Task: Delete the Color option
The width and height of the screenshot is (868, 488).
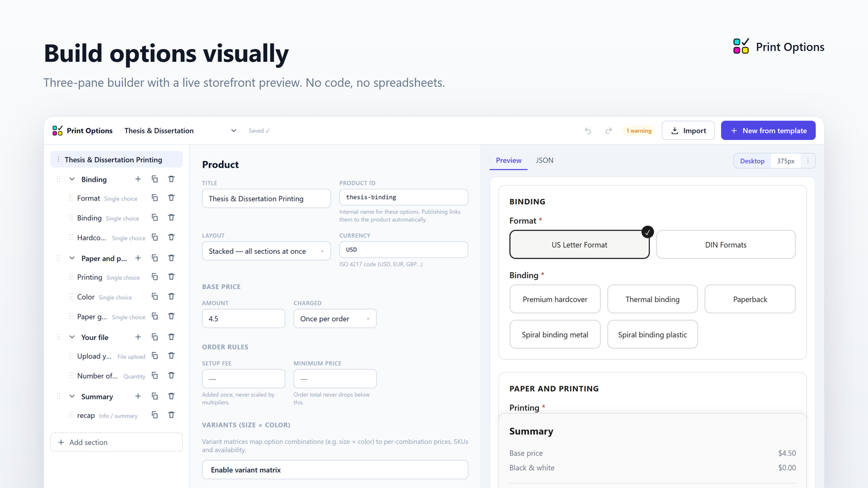Action: [171, 297]
